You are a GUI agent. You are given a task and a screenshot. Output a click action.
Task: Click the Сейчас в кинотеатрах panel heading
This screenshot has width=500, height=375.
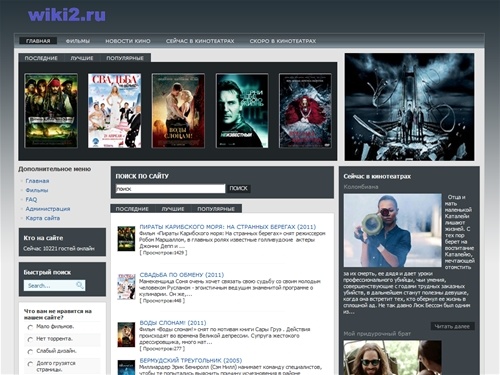click(377, 176)
